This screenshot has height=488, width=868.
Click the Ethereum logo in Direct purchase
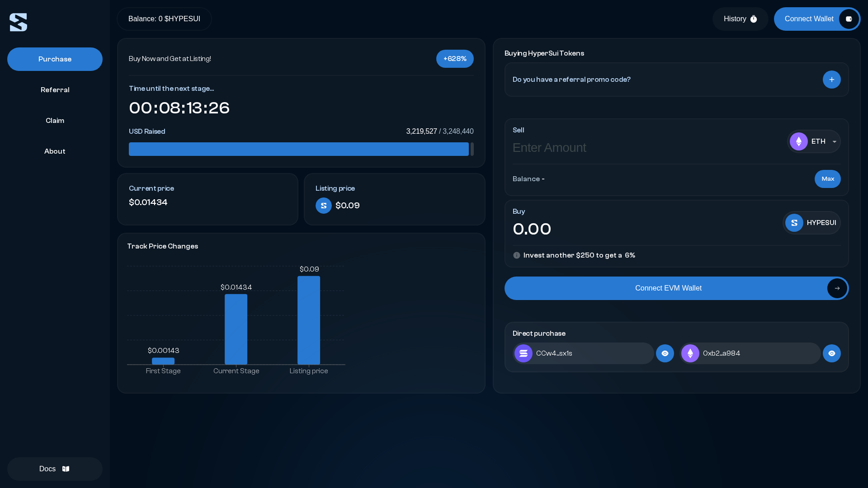pyautogui.click(x=690, y=353)
